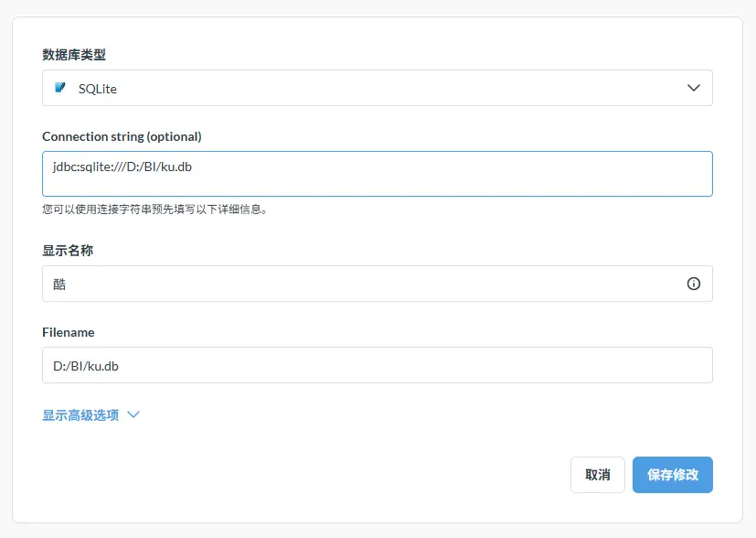This screenshot has height=538, width=756.
Task: Click the 取消 button
Action: tap(597, 475)
